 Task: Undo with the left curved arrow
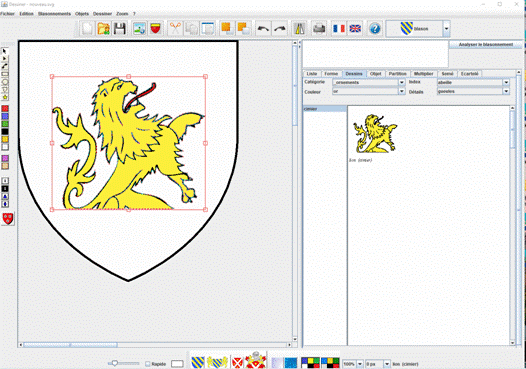[263, 29]
